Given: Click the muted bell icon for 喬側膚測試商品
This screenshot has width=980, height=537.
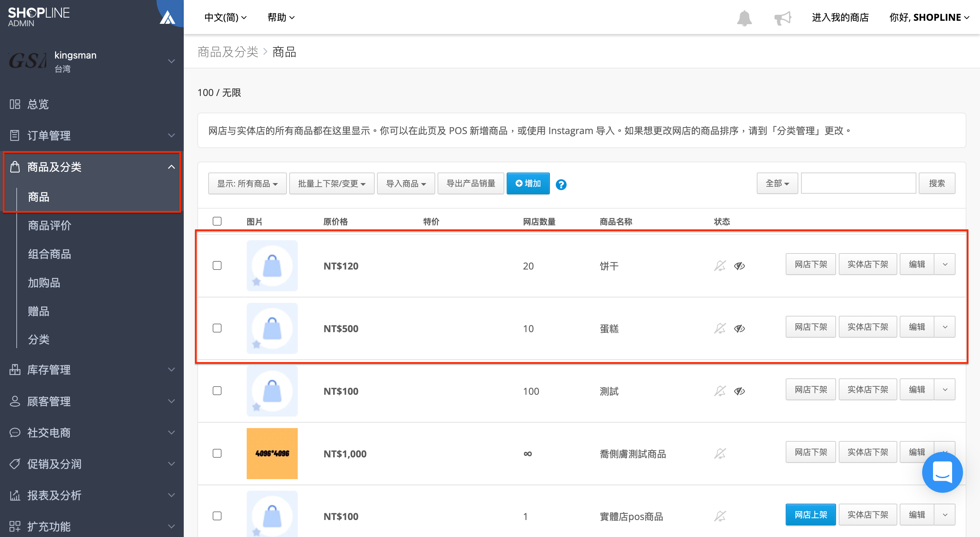Looking at the screenshot, I should pos(719,453).
